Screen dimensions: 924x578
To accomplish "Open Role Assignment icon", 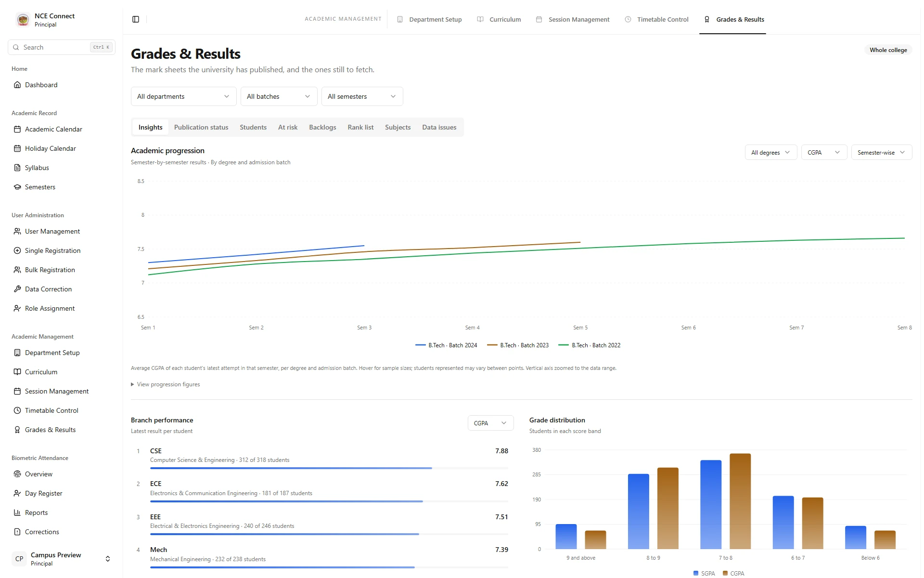I will tap(17, 308).
